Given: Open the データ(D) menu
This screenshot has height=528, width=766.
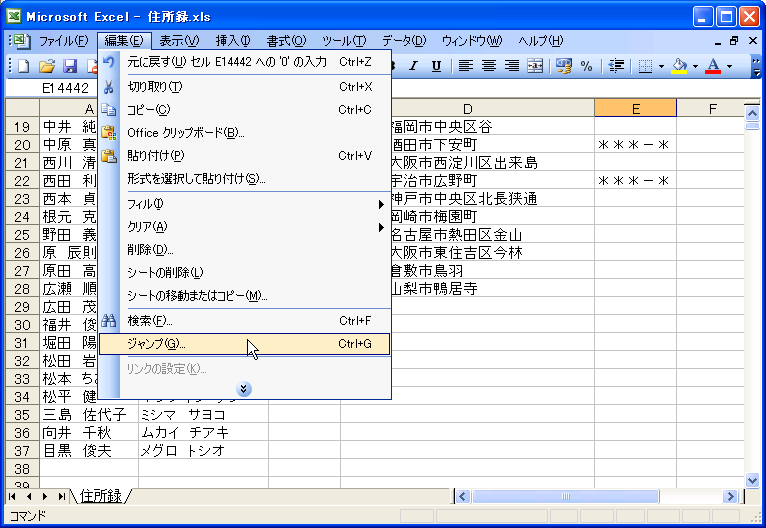Looking at the screenshot, I should pyautogui.click(x=404, y=41).
